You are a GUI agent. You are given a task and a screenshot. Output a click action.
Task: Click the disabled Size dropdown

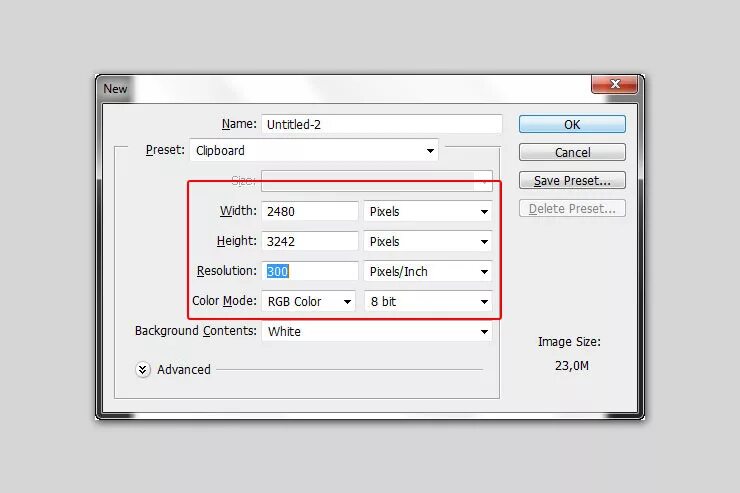377,181
